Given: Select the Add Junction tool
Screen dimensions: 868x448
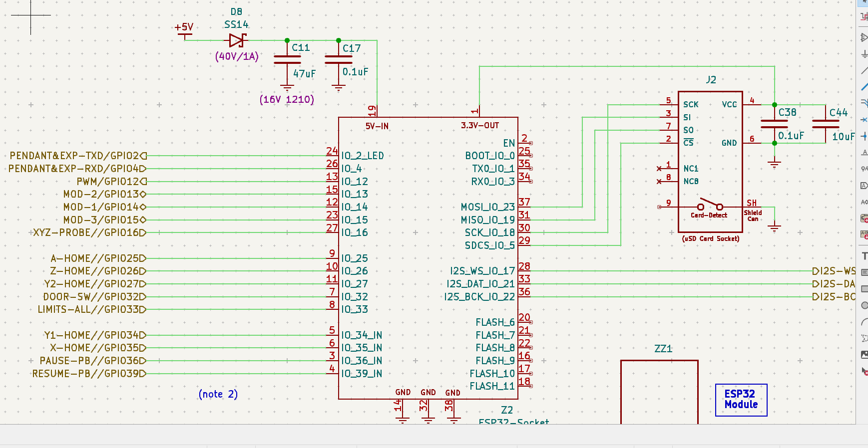Looking at the screenshot, I should (x=864, y=136).
